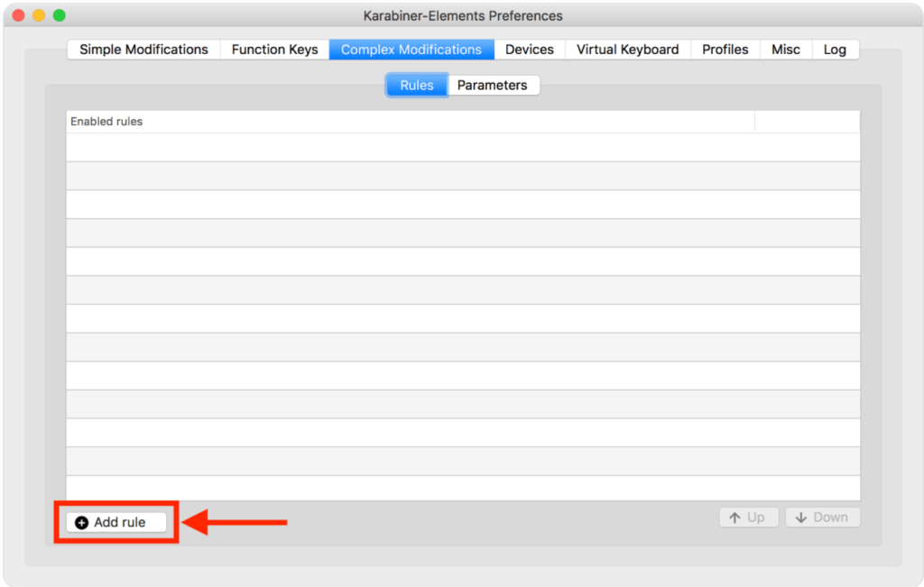Switch to the Function Keys tab

tap(274, 50)
